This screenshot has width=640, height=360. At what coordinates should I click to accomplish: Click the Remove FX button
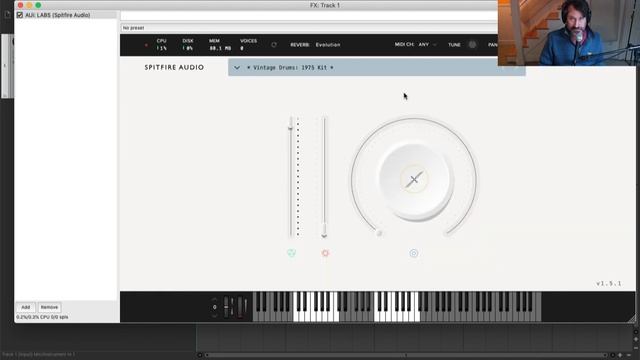(x=49, y=307)
